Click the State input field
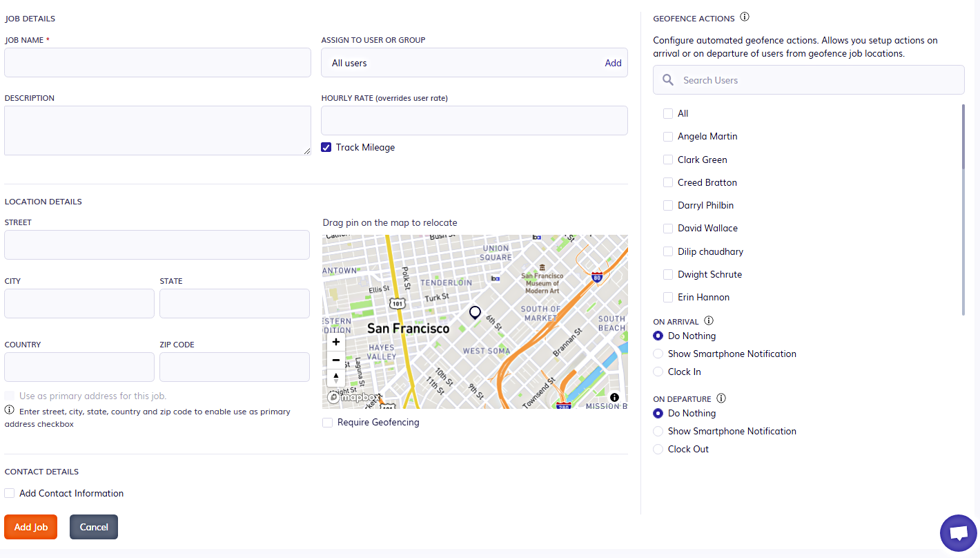This screenshot has height=558, width=980. [235, 303]
